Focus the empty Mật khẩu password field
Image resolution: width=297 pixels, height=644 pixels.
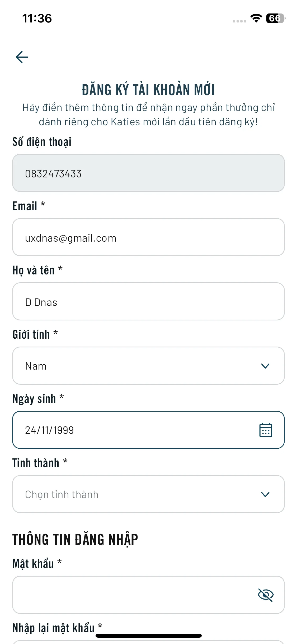(132, 595)
